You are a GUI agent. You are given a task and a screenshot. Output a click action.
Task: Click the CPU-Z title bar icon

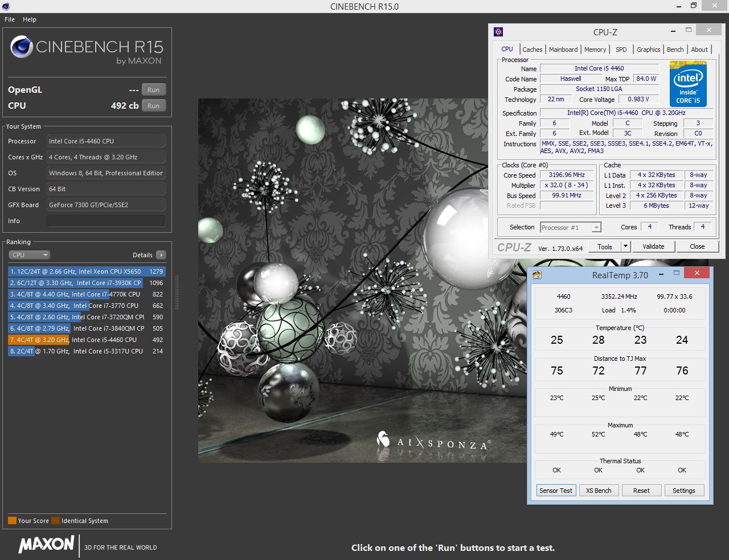498,32
